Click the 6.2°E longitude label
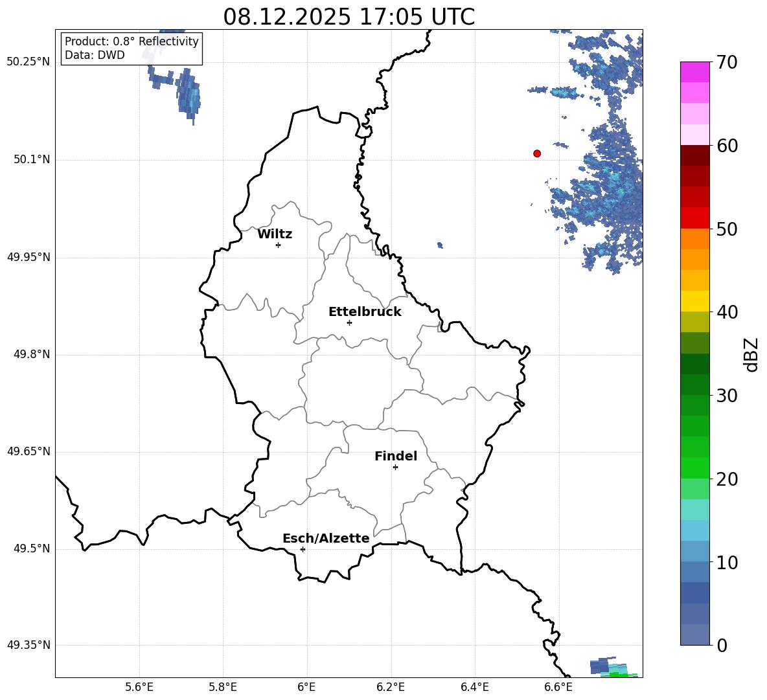767x700 pixels. click(391, 687)
